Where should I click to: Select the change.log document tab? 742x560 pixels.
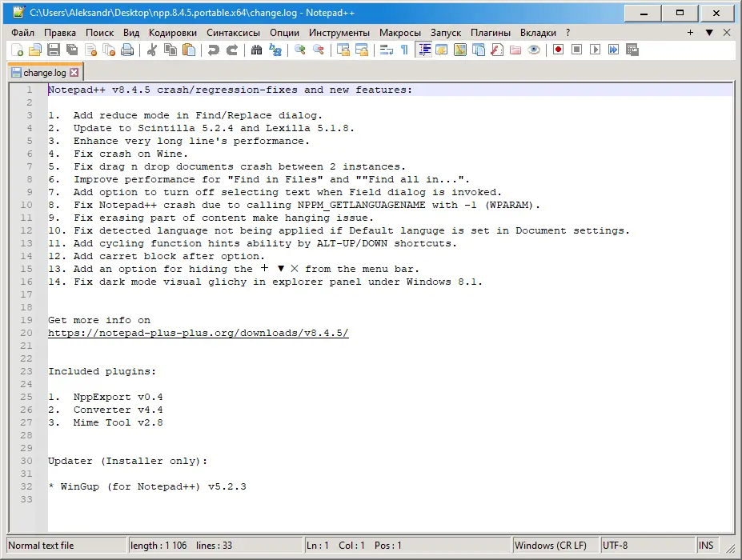pos(45,72)
